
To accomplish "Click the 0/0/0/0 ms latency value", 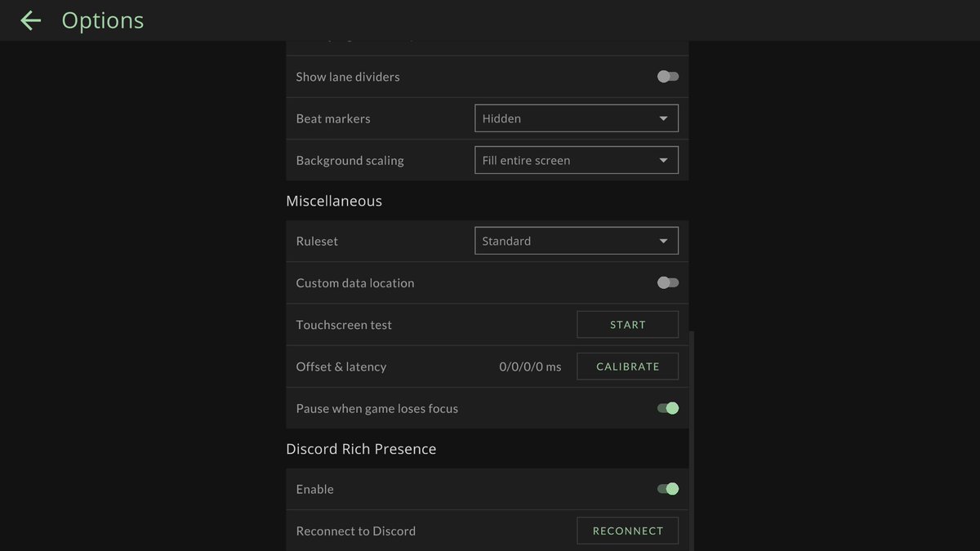I will point(529,366).
